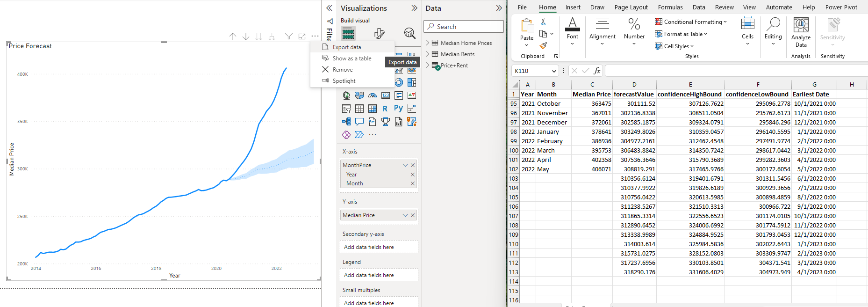This screenshot has width=868, height=307.
Task: Click Secondary y-axis Add data fields well
Action: (379, 247)
